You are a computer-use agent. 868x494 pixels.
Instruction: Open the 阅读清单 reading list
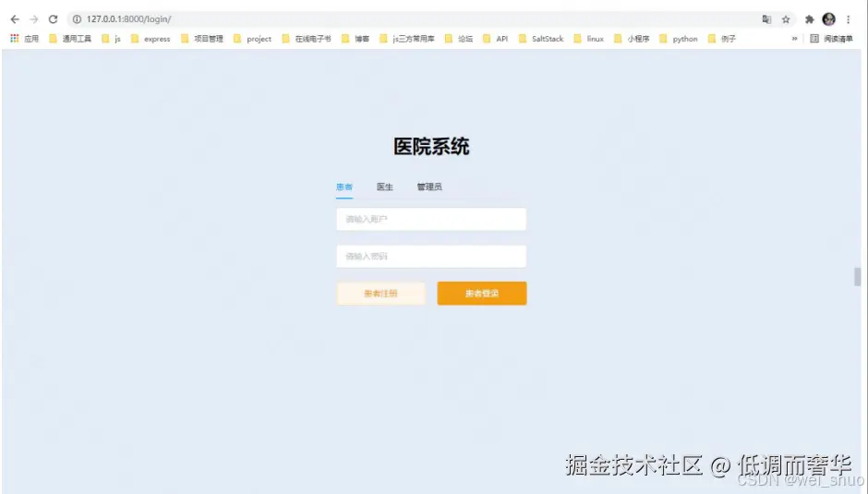click(831, 39)
